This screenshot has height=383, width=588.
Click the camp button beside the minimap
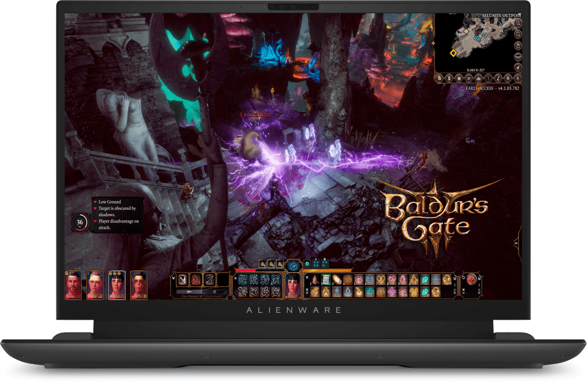pos(518,45)
